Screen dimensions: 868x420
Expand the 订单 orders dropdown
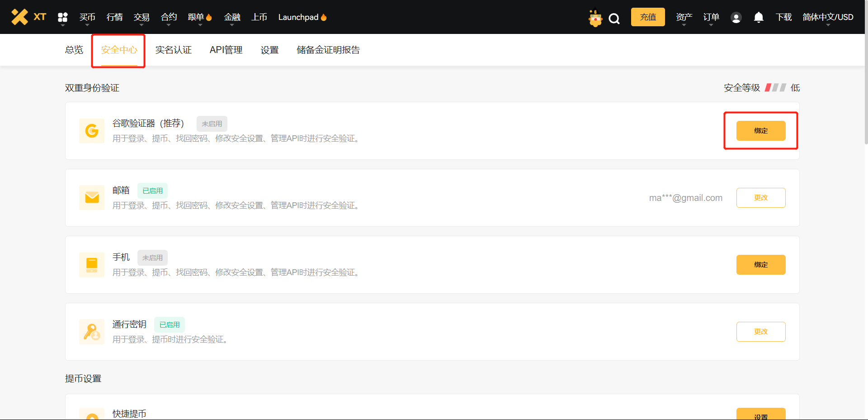711,17
